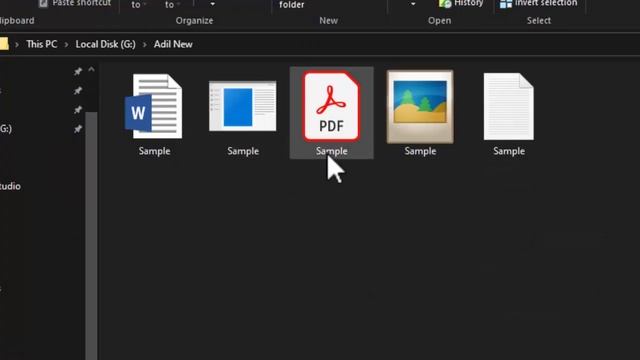Go to This PC in the breadcrumb
This screenshot has height=360, width=640.
[42, 44]
